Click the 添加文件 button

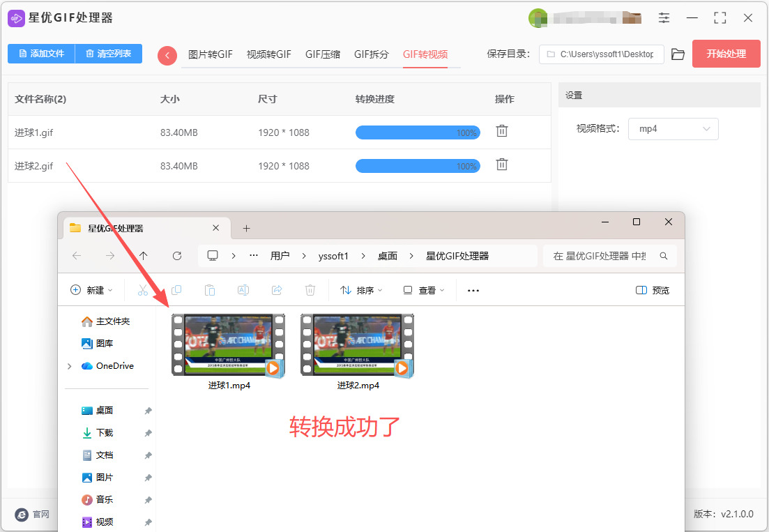[x=41, y=54]
